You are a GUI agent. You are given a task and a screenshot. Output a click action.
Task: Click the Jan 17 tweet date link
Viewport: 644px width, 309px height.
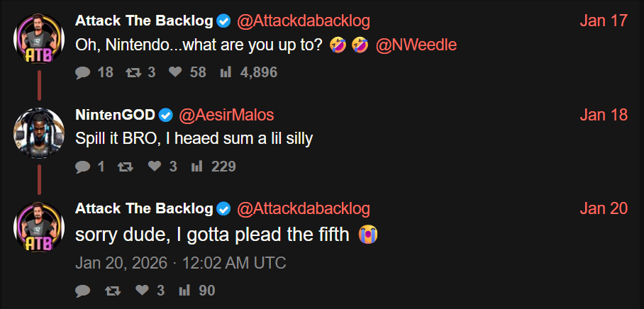coord(603,21)
